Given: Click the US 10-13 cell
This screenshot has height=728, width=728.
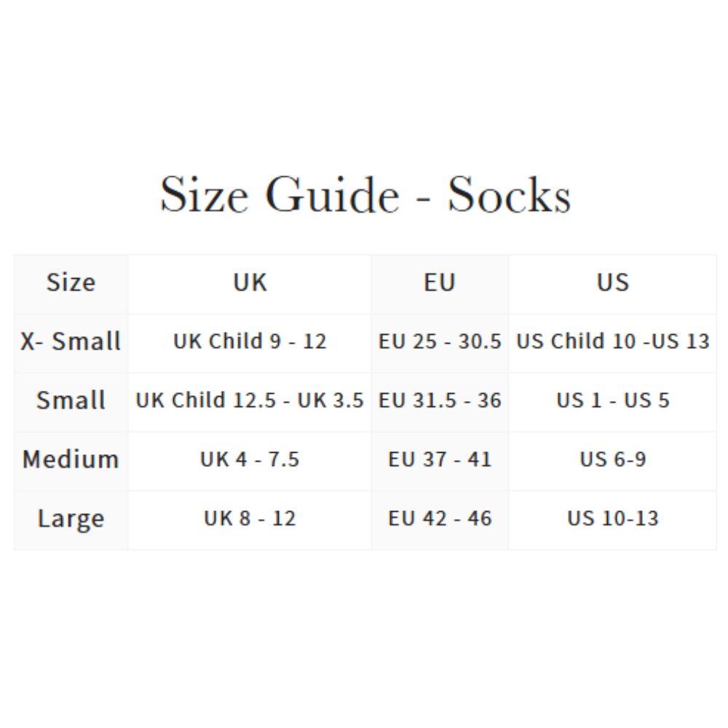Looking at the screenshot, I should click(x=612, y=518).
